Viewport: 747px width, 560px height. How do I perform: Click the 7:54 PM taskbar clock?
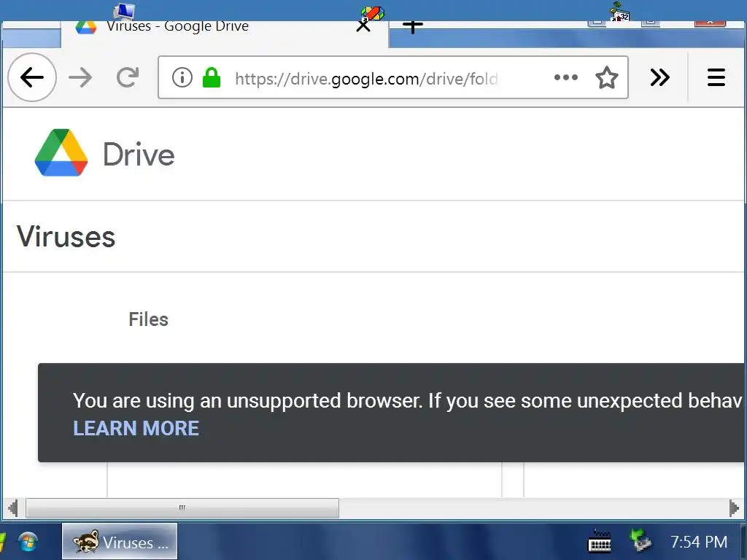click(x=698, y=542)
